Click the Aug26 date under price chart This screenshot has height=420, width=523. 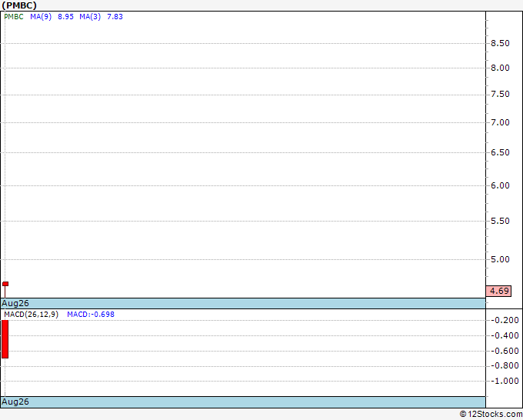click(x=15, y=303)
